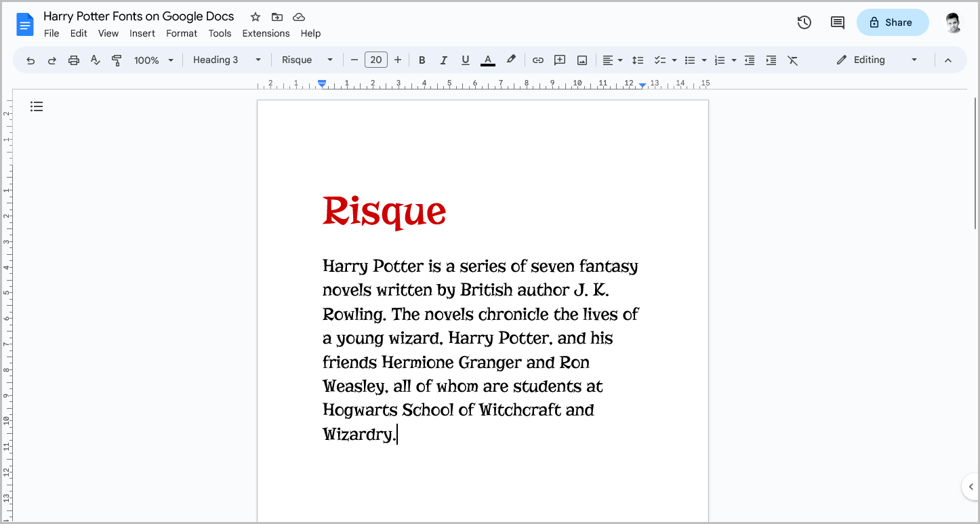
Task: Click the Decrease indent icon
Action: coord(750,60)
